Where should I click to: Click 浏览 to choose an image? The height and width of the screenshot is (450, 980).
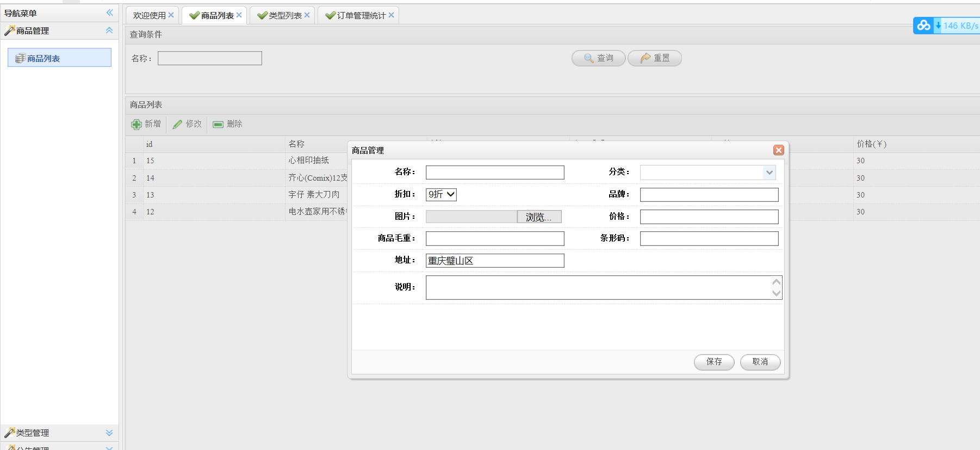coord(538,217)
